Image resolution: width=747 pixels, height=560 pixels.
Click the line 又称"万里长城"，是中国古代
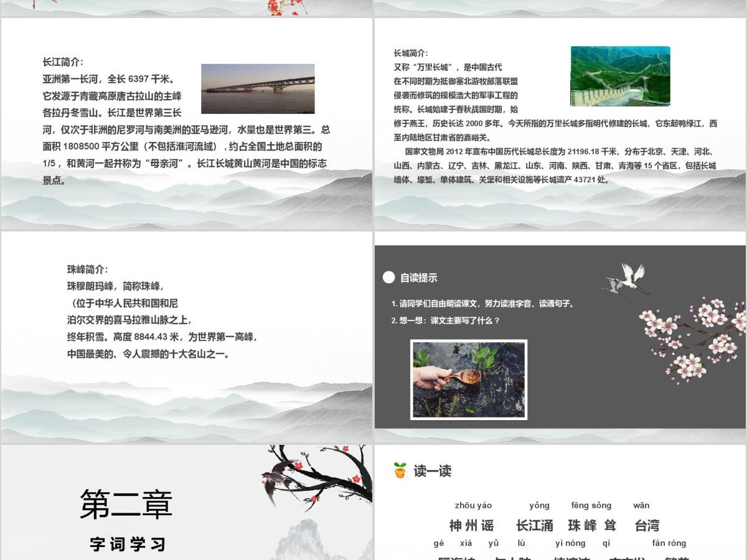coord(448,67)
